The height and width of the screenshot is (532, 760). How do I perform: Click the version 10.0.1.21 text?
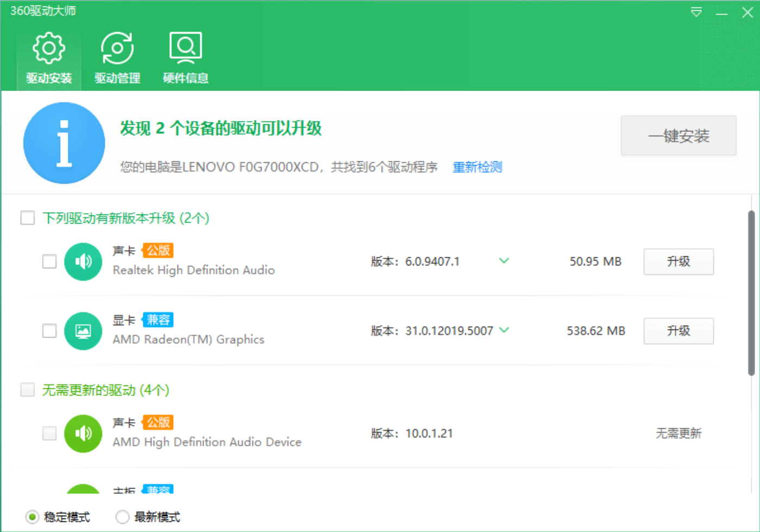[x=429, y=433]
